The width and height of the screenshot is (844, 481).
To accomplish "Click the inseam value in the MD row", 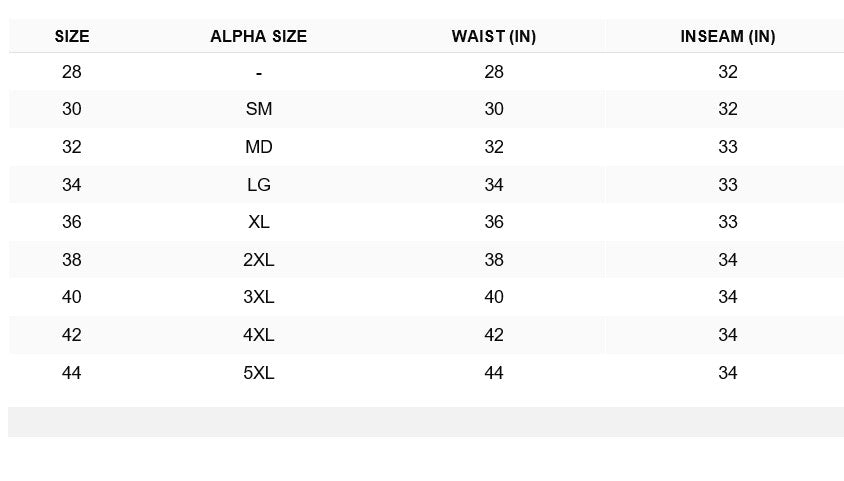I will point(728,146).
